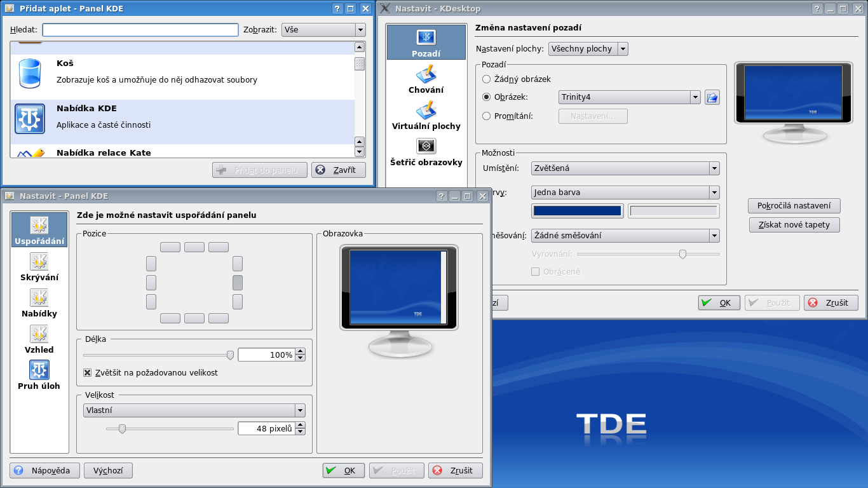Select Nabídka KDE in the applet list

(182, 118)
